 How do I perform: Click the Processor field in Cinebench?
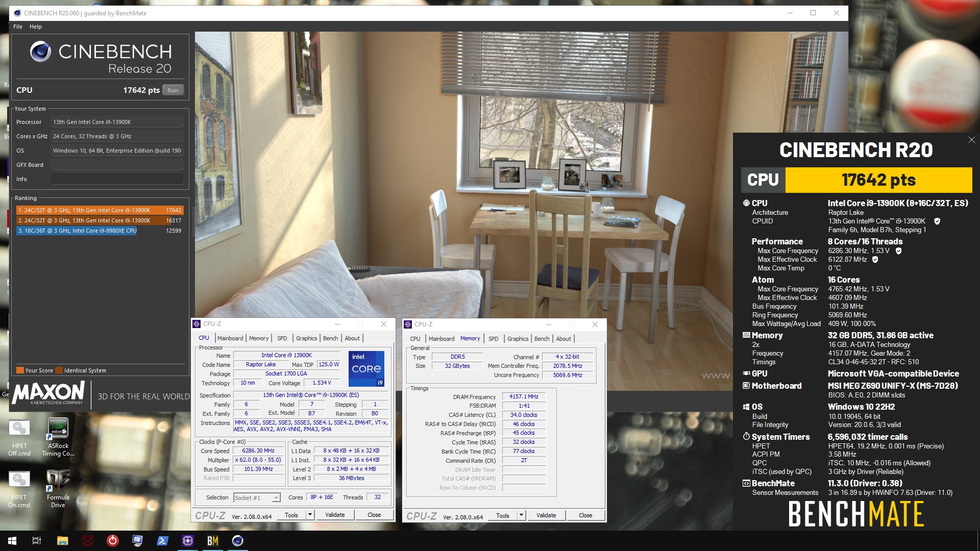click(x=117, y=122)
